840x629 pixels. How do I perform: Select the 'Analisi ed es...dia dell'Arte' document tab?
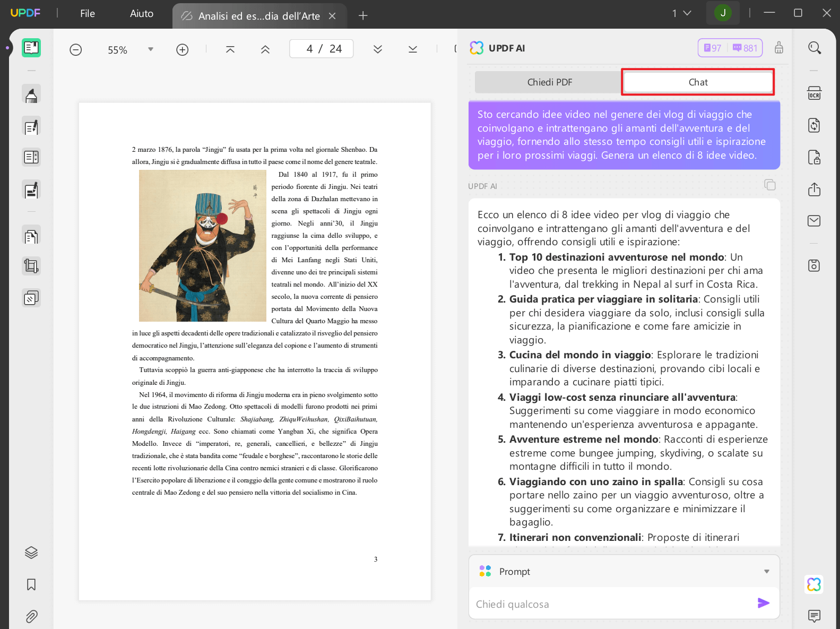point(259,16)
